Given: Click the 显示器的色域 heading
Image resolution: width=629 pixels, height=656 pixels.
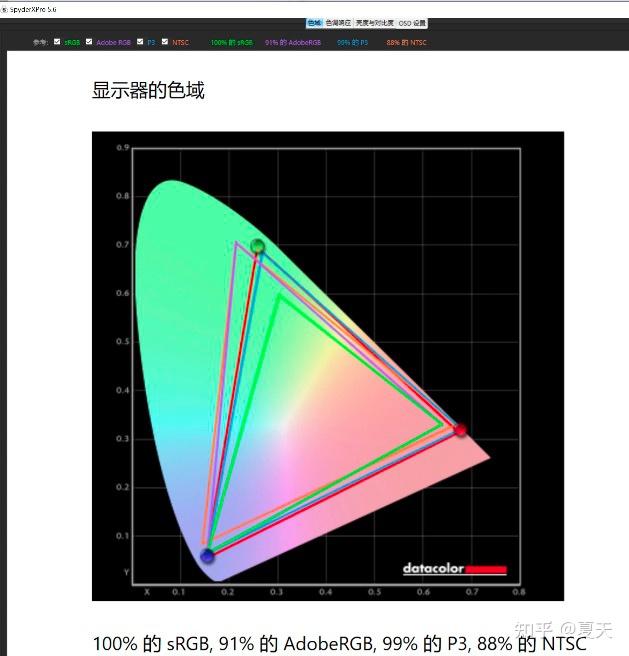Looking at the screenshot, I should pos(148,91).
